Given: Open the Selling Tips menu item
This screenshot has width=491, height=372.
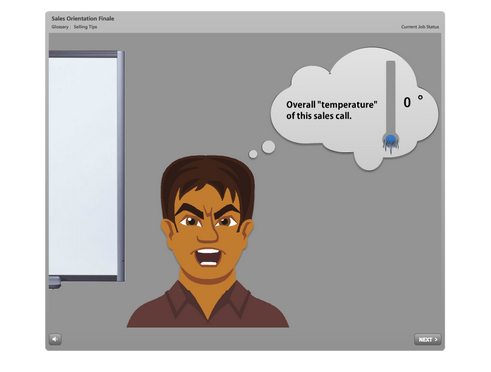Looking at the screenshot, I should click(x=85, y=27).
